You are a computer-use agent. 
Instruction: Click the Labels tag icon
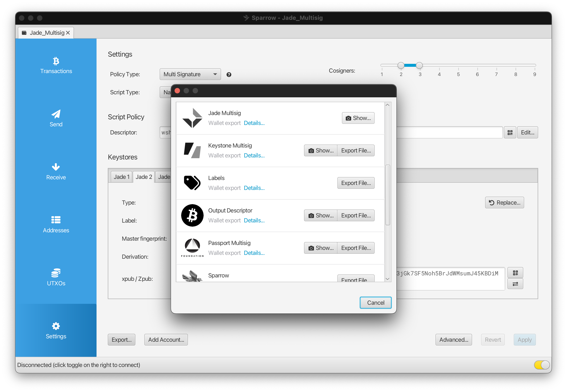192,183
